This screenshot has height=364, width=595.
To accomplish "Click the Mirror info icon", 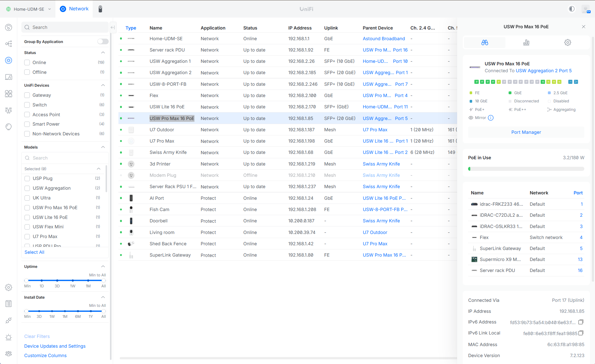I will (x=491, y=118).
